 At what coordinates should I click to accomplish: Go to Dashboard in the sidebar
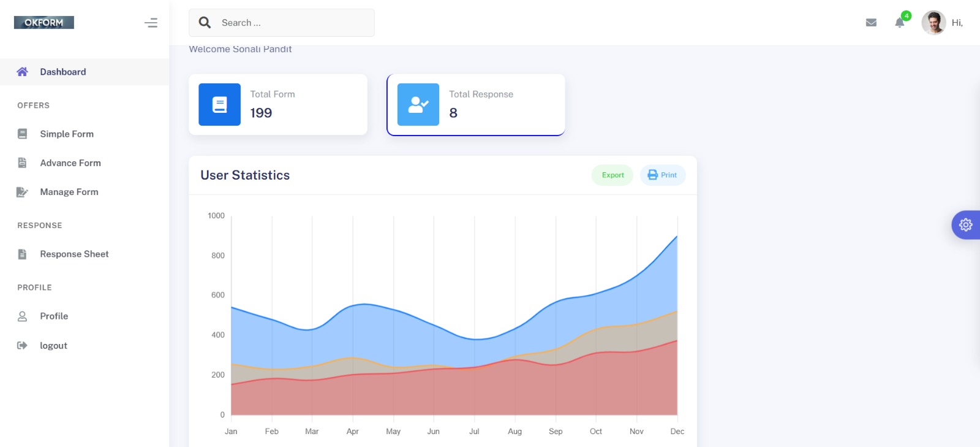pyautogui.click(x=63, y=72)
